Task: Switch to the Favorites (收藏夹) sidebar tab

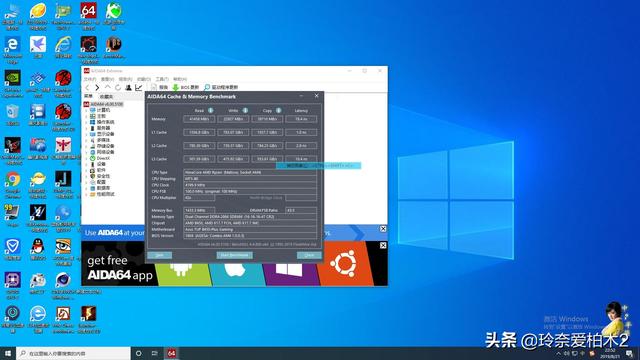Action: [107, 96]
